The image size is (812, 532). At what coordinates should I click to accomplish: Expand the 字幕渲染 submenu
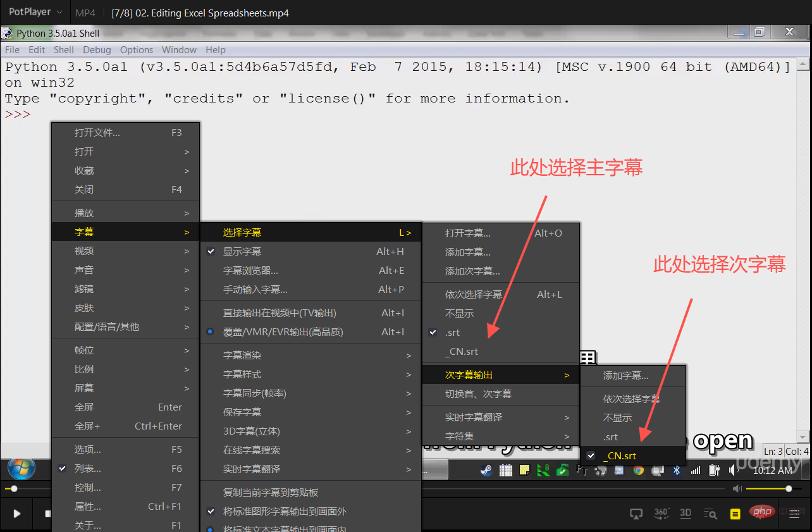(x=311, y=355)
